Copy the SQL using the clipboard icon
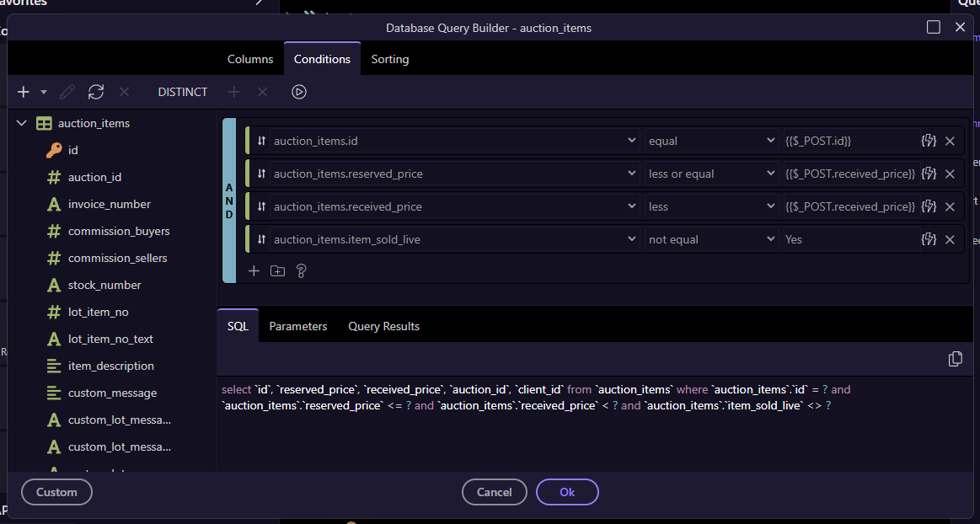Image resolution: width=980 pixels, height=524 pixels. [955, 359]
